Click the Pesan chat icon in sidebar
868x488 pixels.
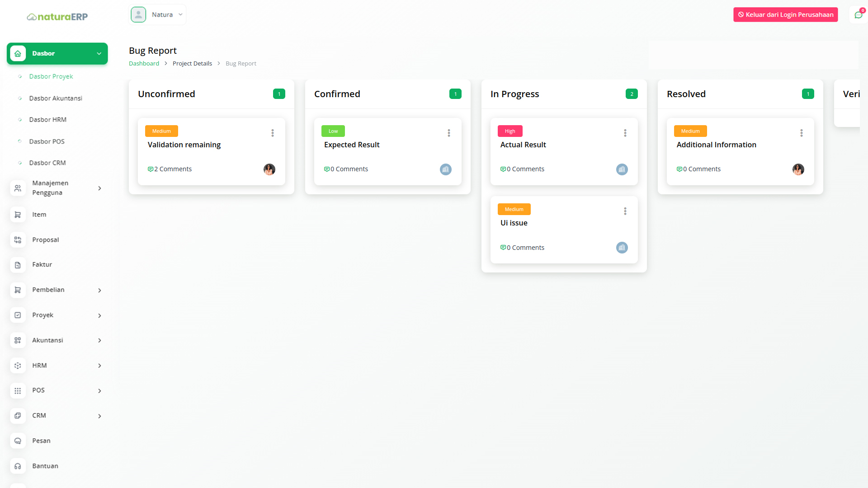point(18,441)
